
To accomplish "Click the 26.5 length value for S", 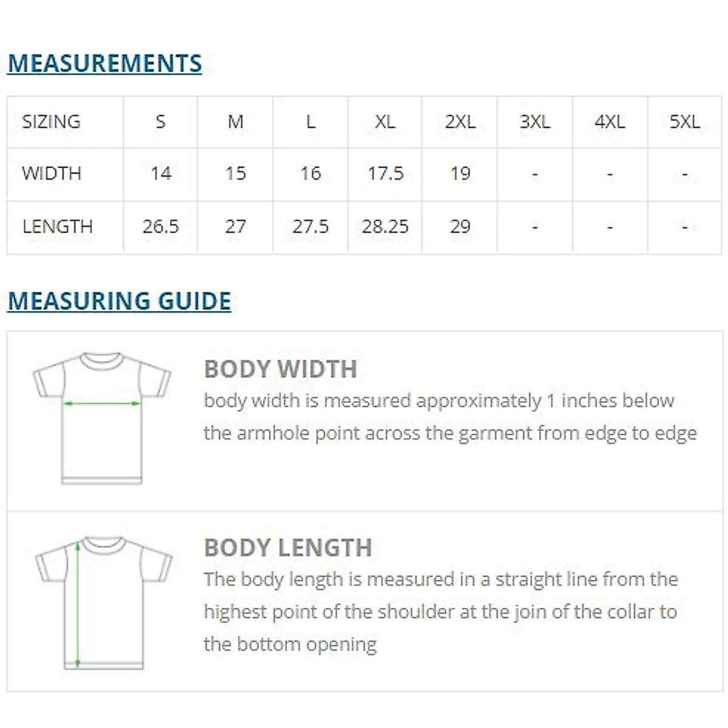I will (160, 227).
